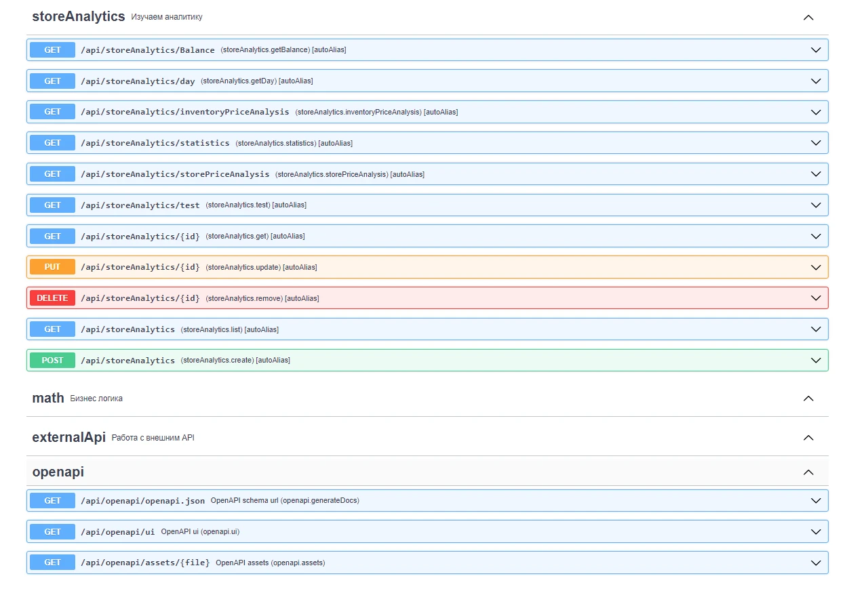Expand inventoryPriceAnalysis endpoint arrow
This screenshot has height=591, width=868.
[x=816, y=112]
